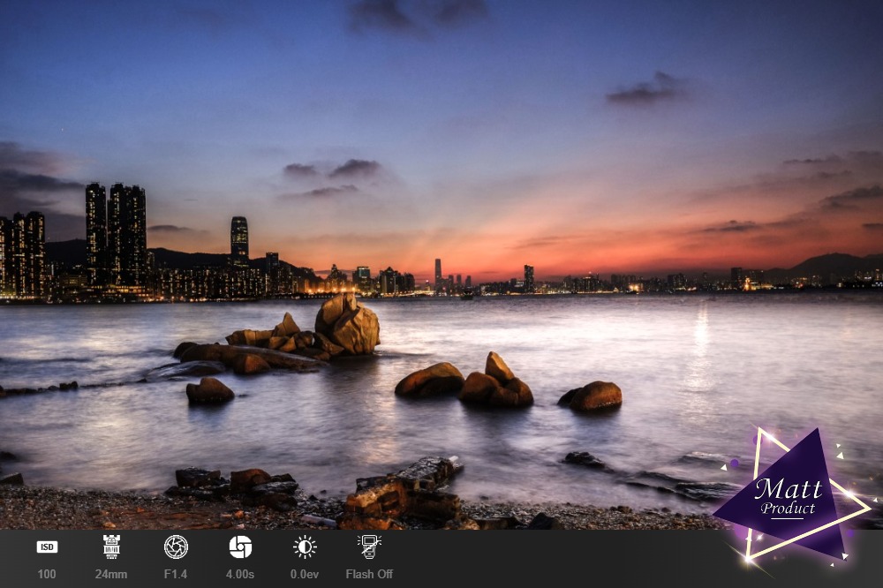Click the aperture blades icon
Image resolution: width=883 pixels, height=588 pixels.
[x=176, y=547]
